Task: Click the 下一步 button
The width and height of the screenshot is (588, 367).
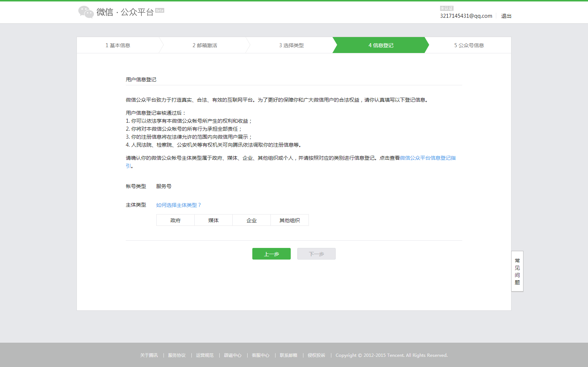Action: click(x=316, y=254)
